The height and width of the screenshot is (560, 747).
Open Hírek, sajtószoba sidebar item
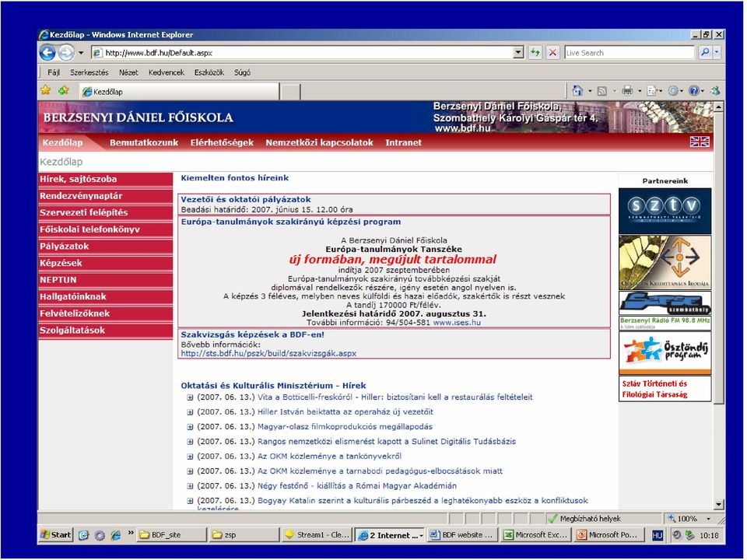coord(105,179)
